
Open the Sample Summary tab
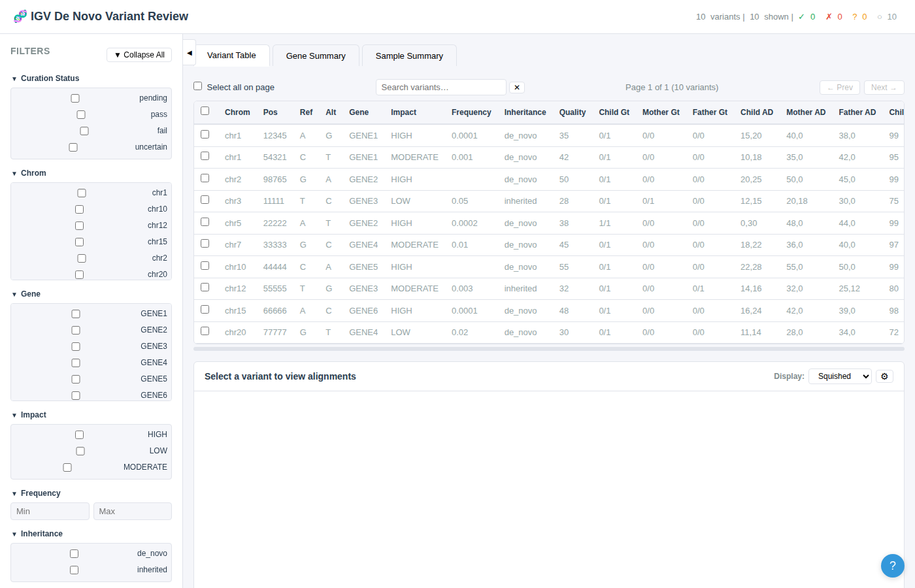409,56
